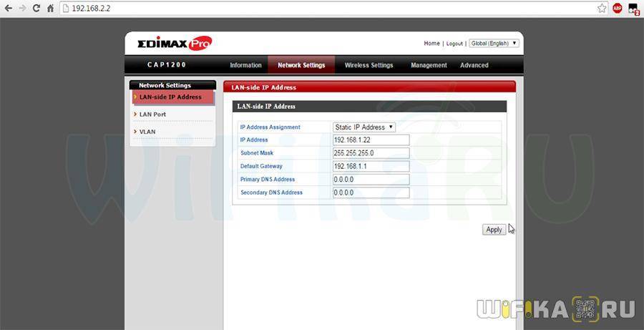Click the browser forward arrow
This screenshot has height=330, width=644.
[x=23, y=8]
